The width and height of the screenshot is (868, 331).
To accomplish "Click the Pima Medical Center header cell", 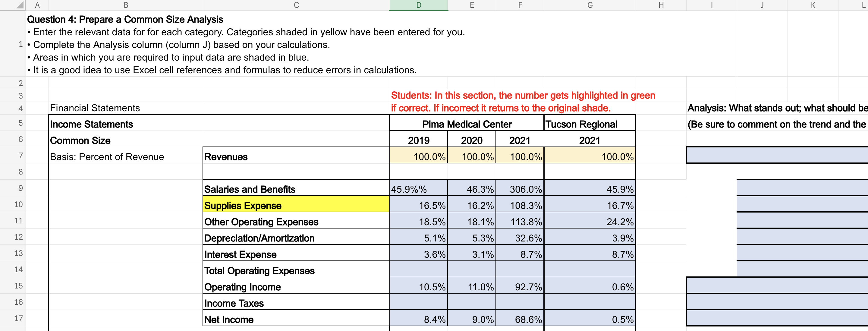I will [467, 124].
